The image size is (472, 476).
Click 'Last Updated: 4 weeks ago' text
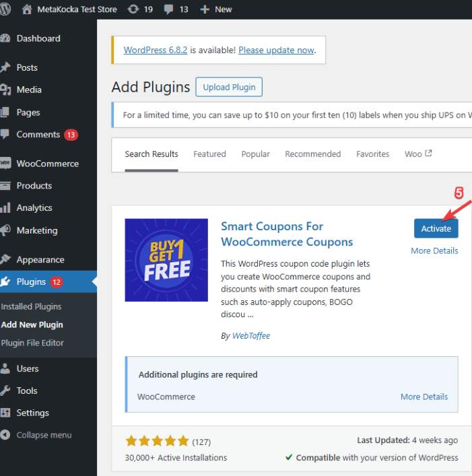(x=407, y=440)
